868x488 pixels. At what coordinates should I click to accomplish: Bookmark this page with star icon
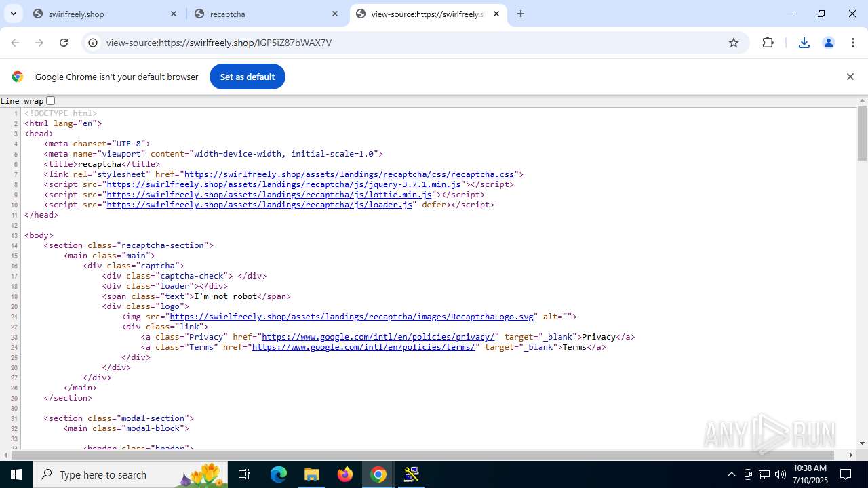pos(734,43)
